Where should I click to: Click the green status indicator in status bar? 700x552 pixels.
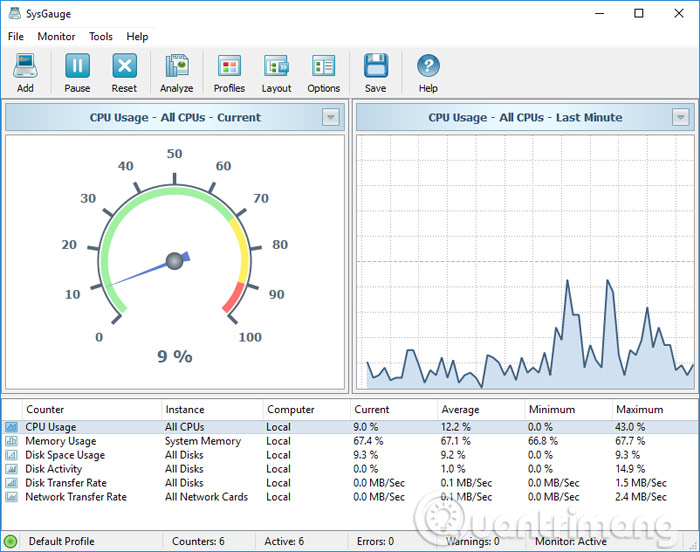[x=11, y=541]
